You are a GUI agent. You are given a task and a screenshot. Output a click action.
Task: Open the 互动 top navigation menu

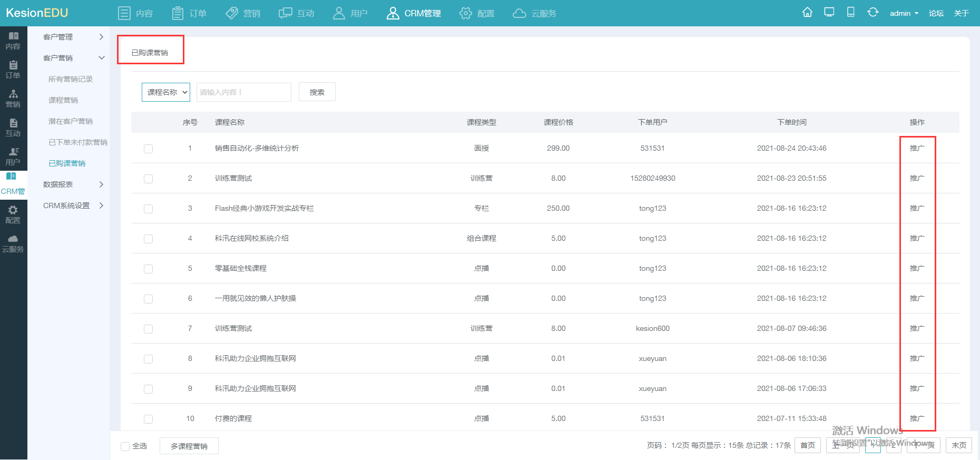pyautogui.click(x=297, y=13)
